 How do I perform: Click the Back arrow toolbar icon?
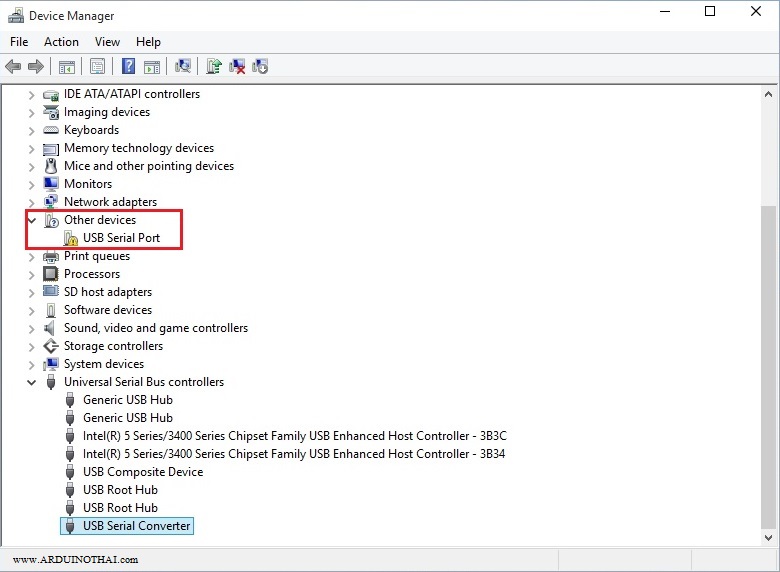coord(13,66)
